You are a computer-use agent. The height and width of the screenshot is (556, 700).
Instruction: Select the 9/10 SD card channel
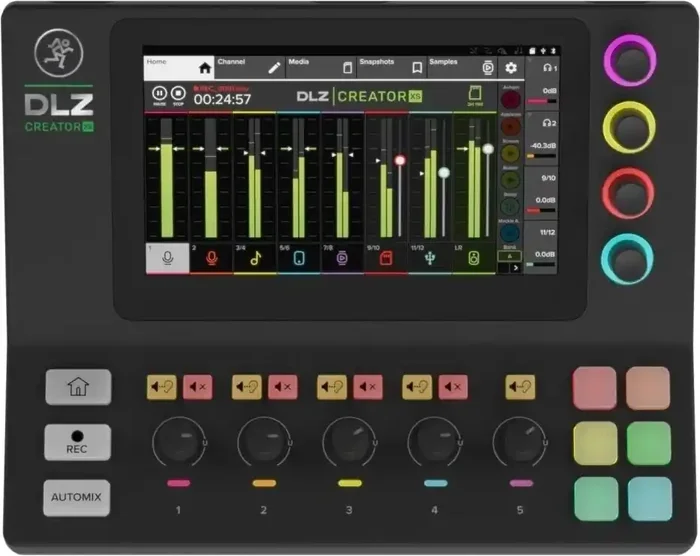click(386, 258)
